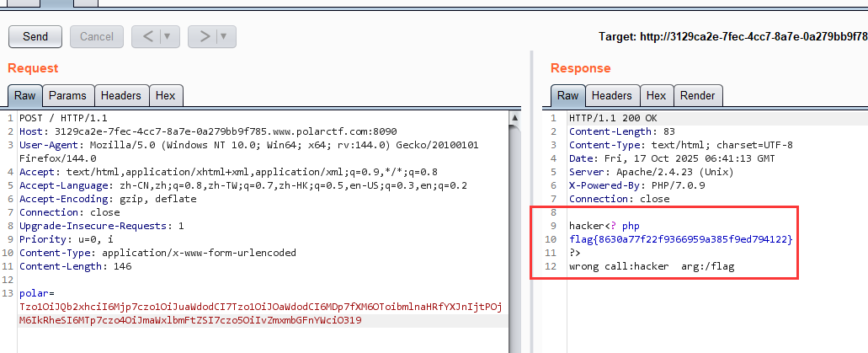Screen dimensions: 868x353
Task: Click the 'wrong call:hacker arg:/flag' line
Action: click(x=652, y=266)
